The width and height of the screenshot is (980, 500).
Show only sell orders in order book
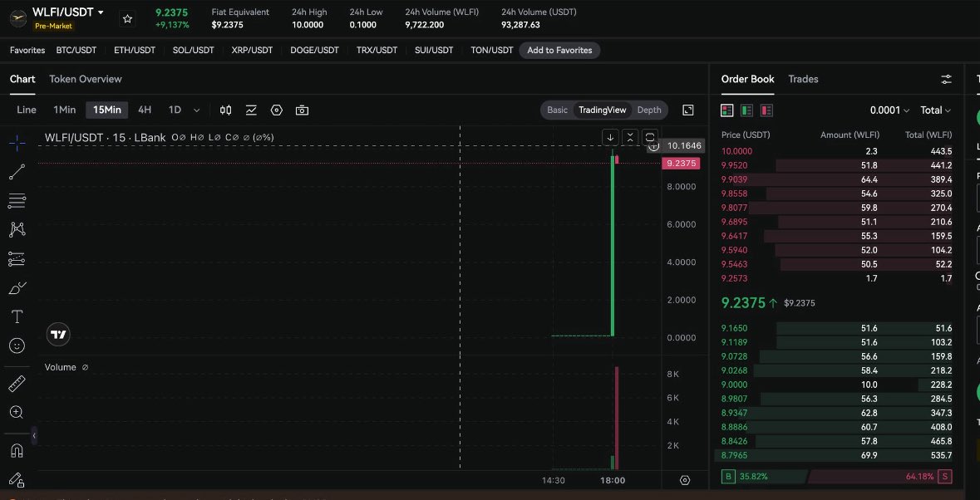(767, 110)
